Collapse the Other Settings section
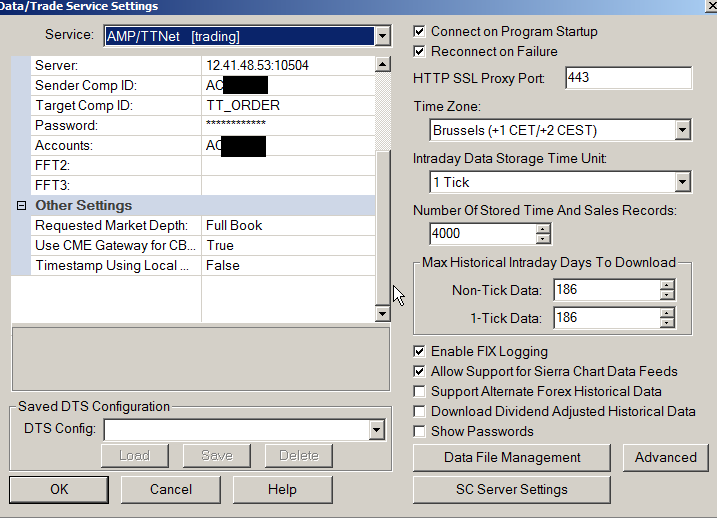The height and width of the screenshot is (518, 717). [21, 206]
